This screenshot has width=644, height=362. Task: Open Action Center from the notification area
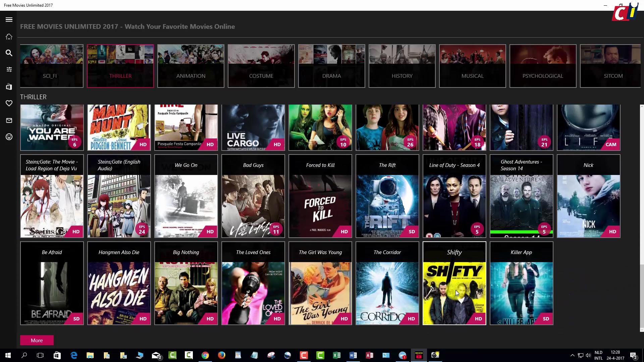[x=633, y=355]
